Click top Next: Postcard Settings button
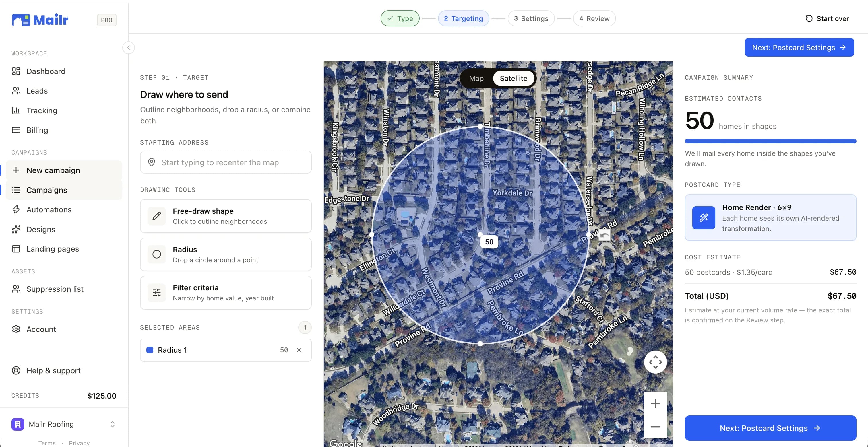The image size is (868, 447). [x=799, y=48]
